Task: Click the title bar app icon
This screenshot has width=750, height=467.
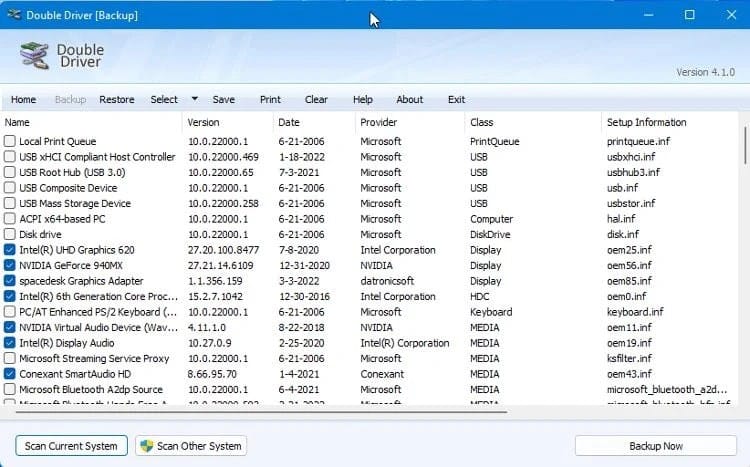Action: (x=13, y=15)
